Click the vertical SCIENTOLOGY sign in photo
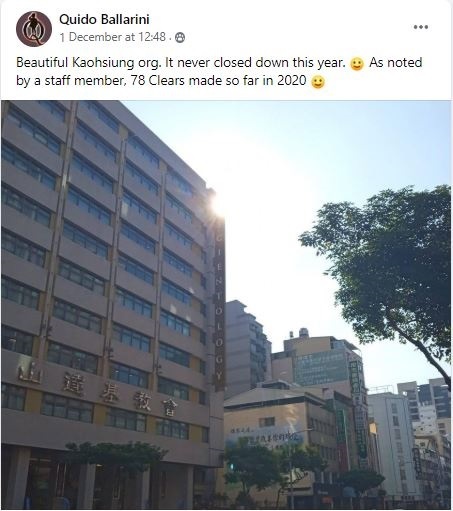 [219, 305]
